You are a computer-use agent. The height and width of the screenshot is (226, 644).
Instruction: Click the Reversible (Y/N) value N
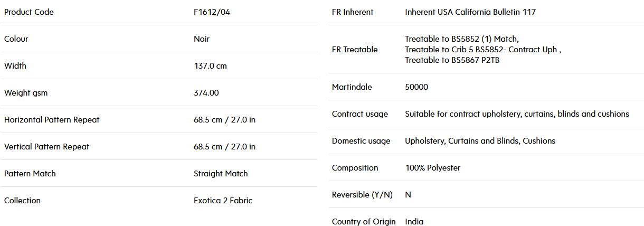[x=408, y=195]
